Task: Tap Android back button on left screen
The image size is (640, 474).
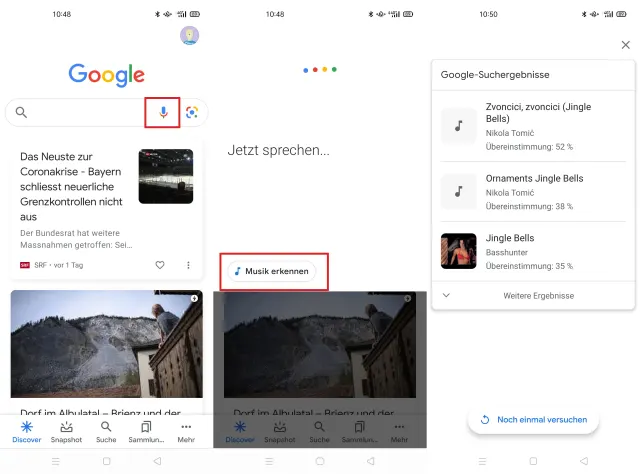Action: pos(157,461)
